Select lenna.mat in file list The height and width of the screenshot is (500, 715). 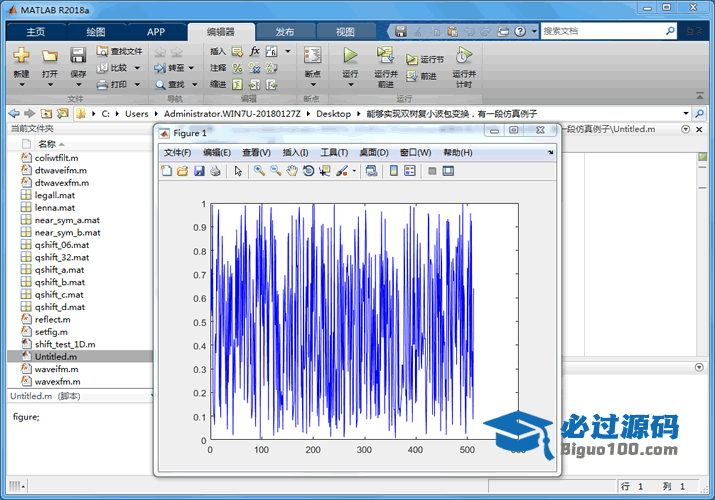pyautogui.click(x=54, y=208)
